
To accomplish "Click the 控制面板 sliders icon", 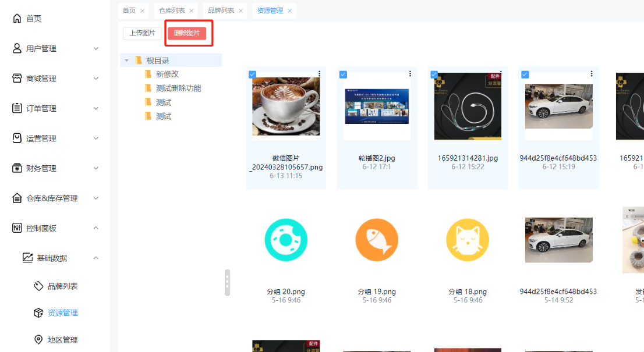I will (x=17, y=228).
